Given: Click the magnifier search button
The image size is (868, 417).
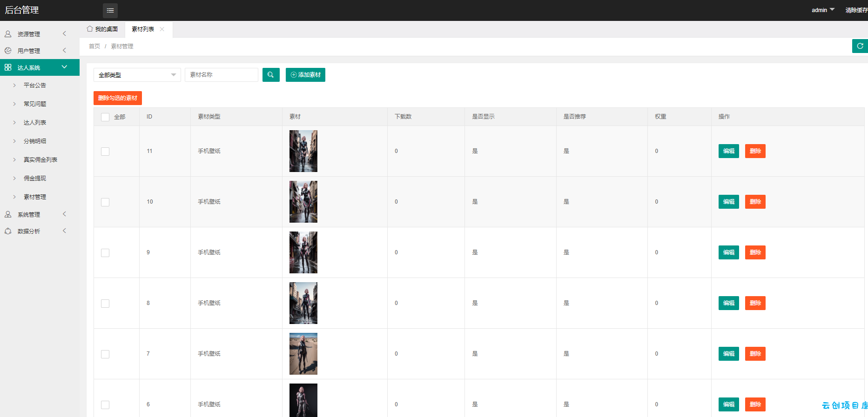Looking at the screenshot, I should 271,75.
